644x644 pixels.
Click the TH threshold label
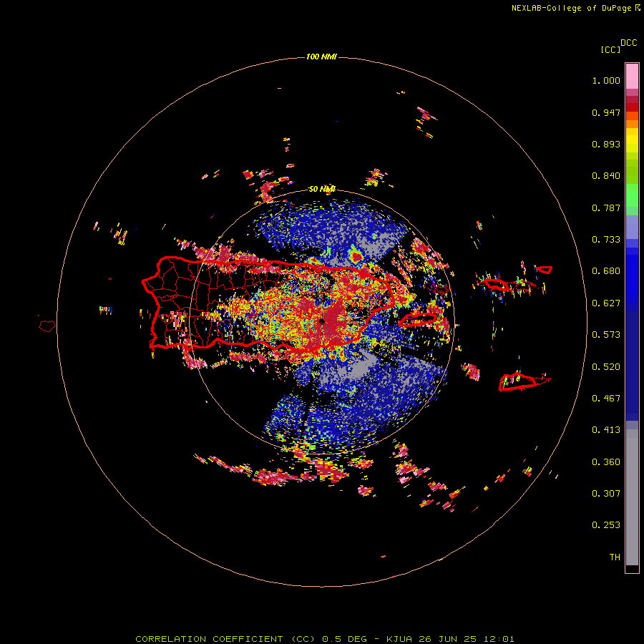(x=615, y=557)
